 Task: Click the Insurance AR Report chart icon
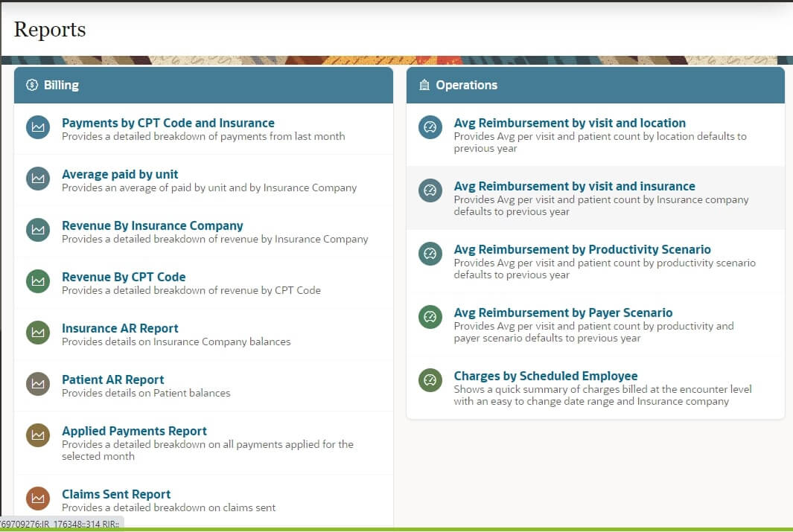point(37,333)
